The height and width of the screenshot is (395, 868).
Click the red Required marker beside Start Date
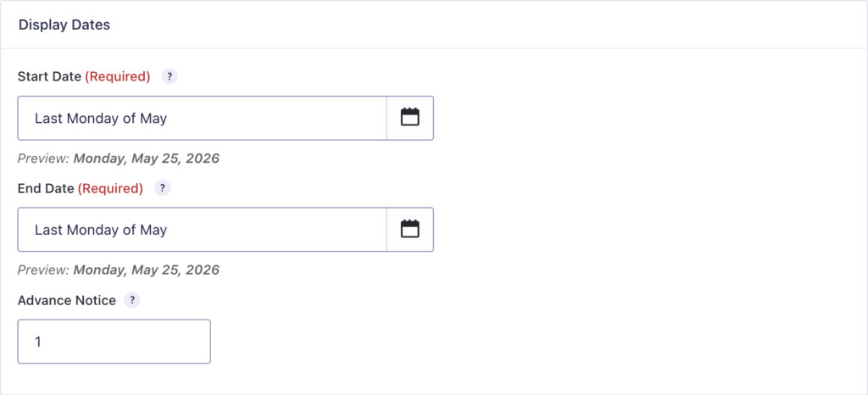pyautogui.click(x=118, y=76)
